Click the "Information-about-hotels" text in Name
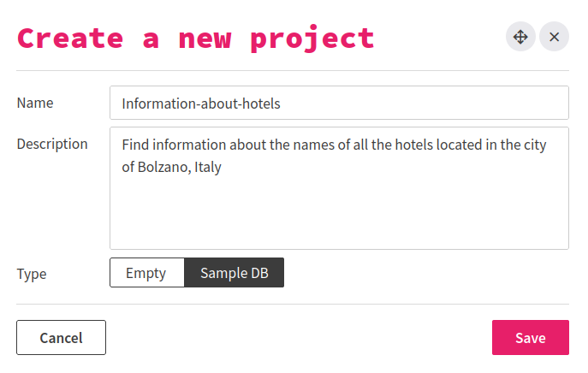 tap(201, 104)
